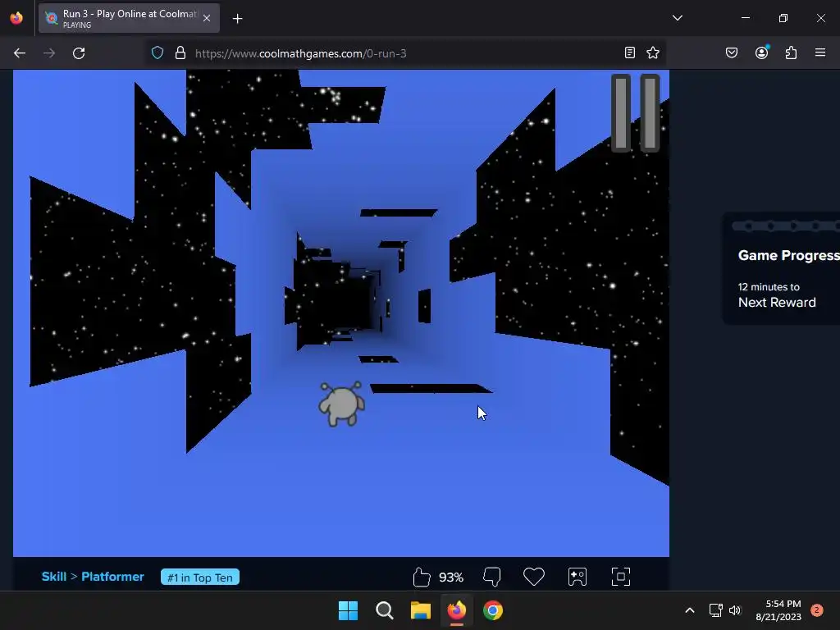Go back to the previous page
Viewport: 840px width, 630px height.
[20, 53]
